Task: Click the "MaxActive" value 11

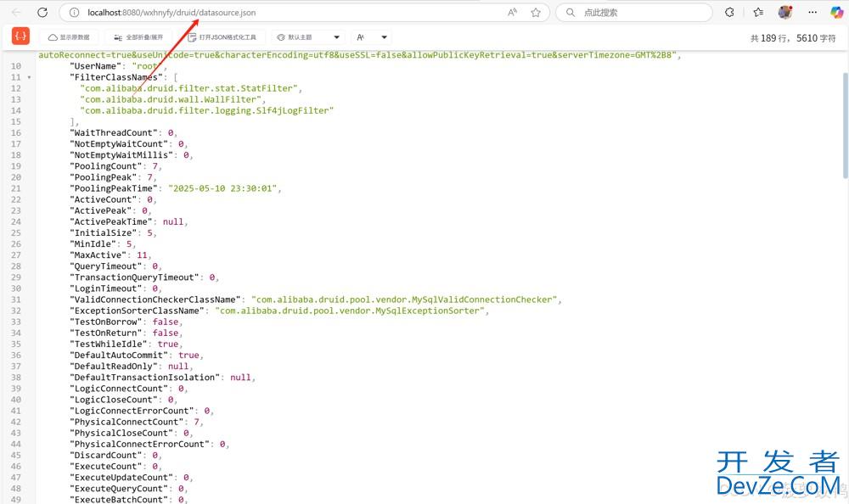Action: [x=142, y=255]
